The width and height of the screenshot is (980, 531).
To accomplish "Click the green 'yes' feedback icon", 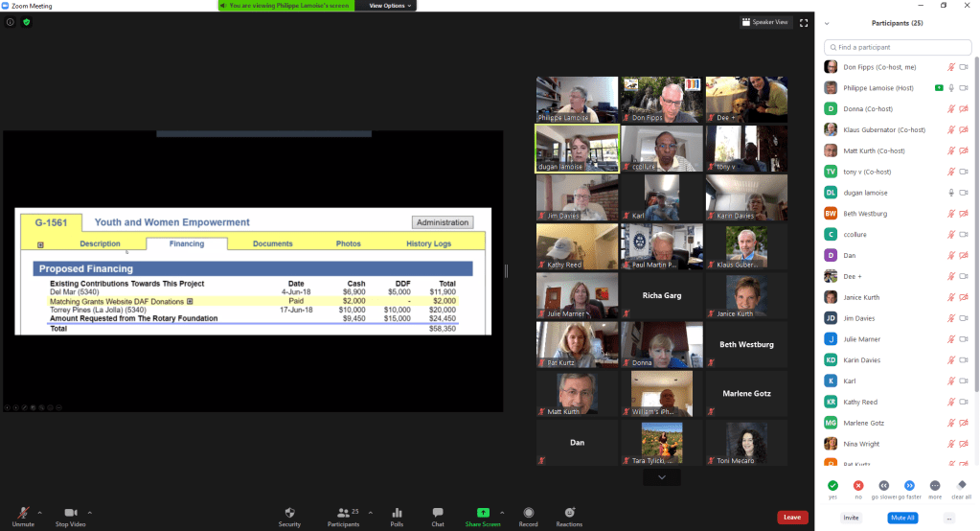I will click(832, 486).
